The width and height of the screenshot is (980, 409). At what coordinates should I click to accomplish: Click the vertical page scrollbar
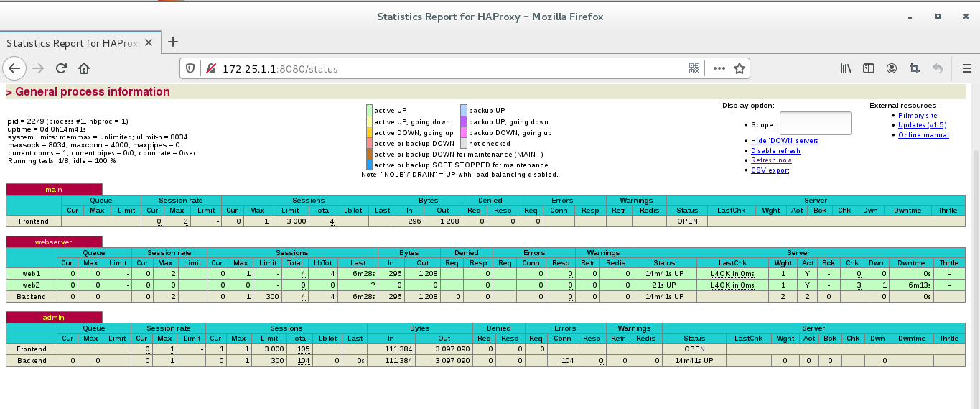click(x=975, y=280)
